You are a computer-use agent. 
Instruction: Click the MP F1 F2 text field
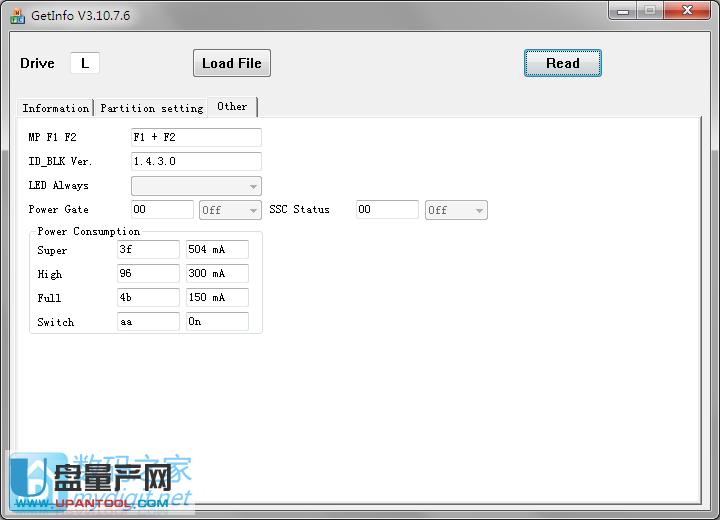click(x=196, y=137)
